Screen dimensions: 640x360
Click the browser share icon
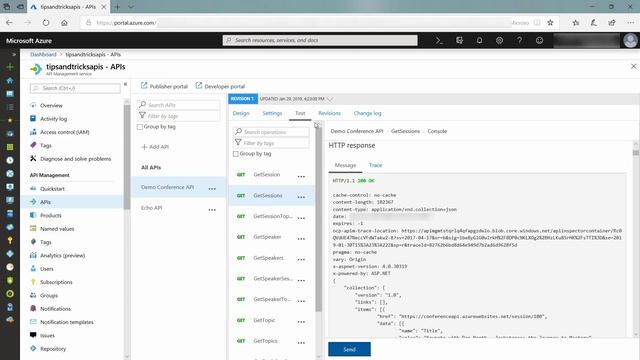coord(612,23)
